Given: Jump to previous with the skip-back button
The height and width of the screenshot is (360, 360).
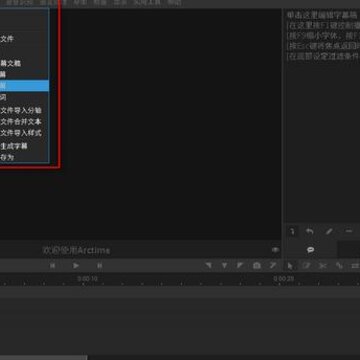Looking at the screenshot, I should pos(53,266).
